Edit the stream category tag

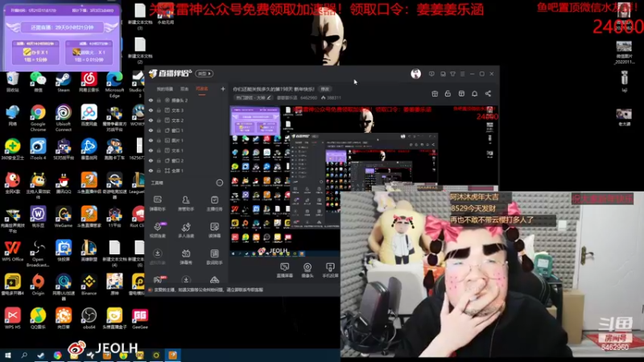click(253, 97)
